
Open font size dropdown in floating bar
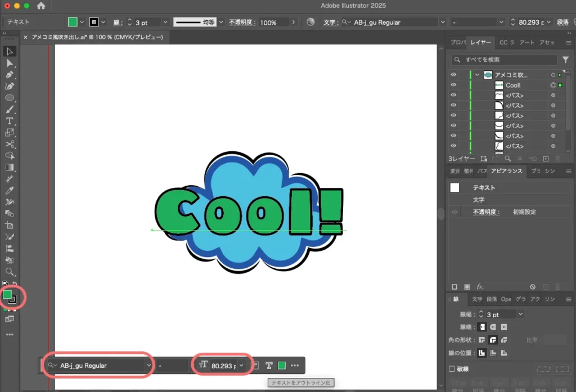(x=241, y=365)
